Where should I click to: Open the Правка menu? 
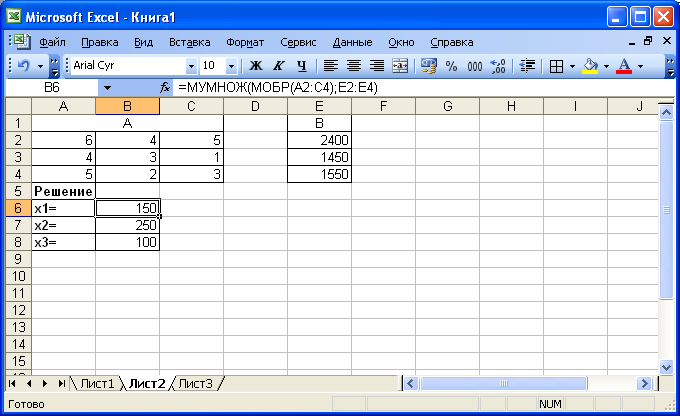100,43
